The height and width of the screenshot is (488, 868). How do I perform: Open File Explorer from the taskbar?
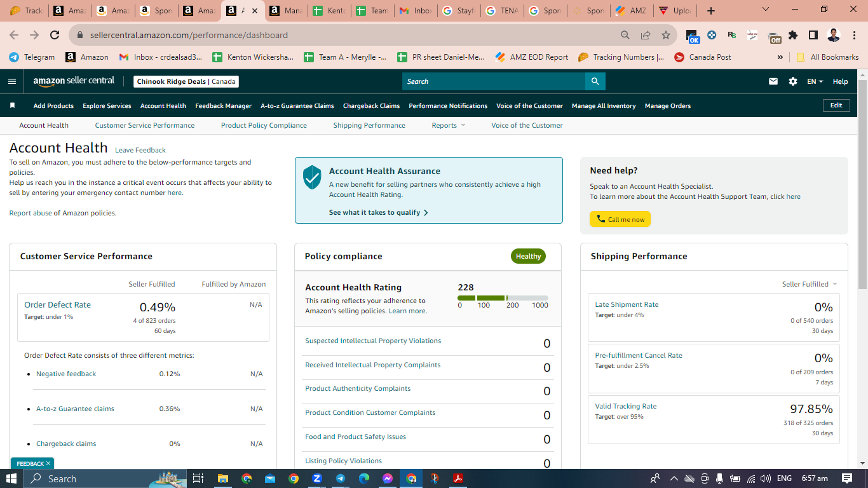[222, 478]
